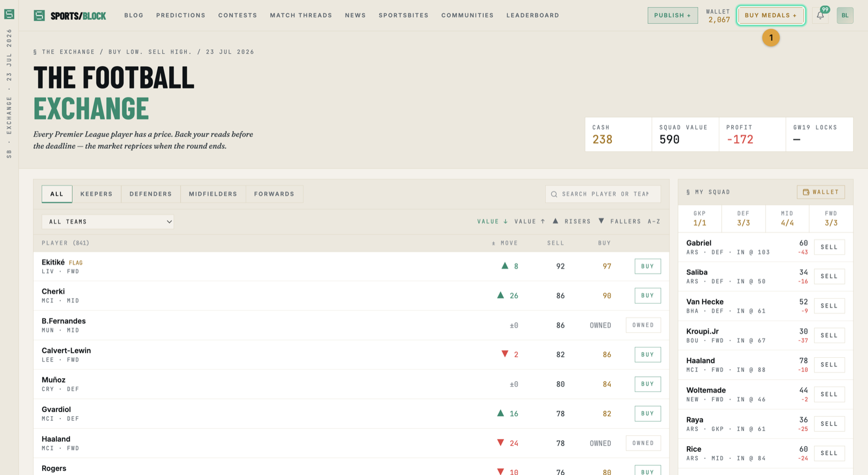
Task: Click the GW19 Locks stat
Action: click(820, 134)
